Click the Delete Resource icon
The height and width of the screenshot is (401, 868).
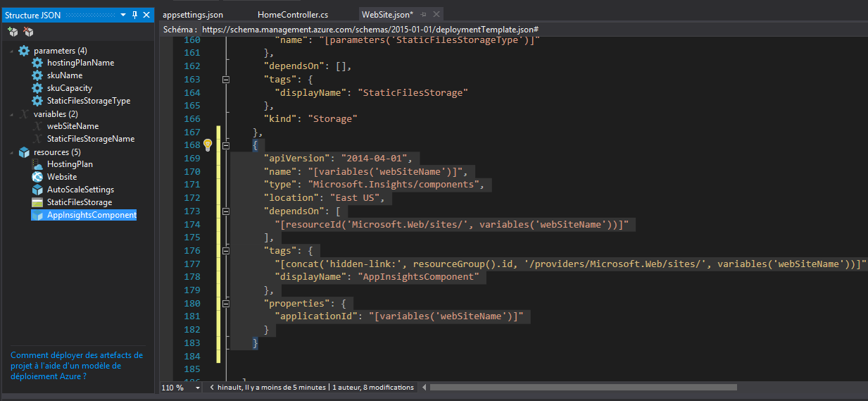28,32
